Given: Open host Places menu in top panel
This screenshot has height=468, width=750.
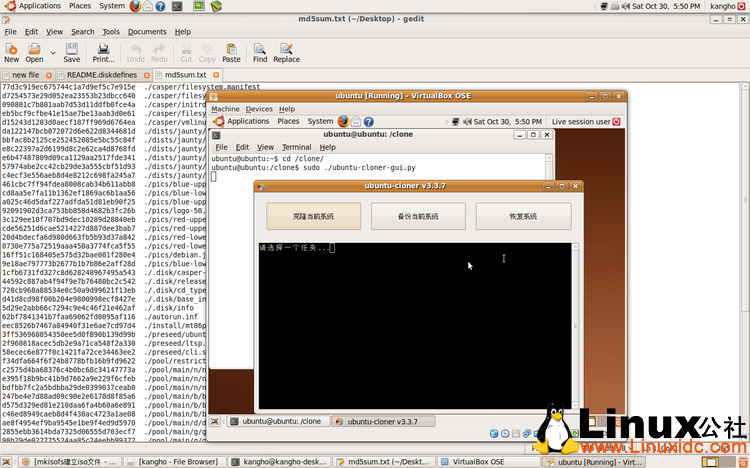Looking at the screenshot, I should coord(80,6).
